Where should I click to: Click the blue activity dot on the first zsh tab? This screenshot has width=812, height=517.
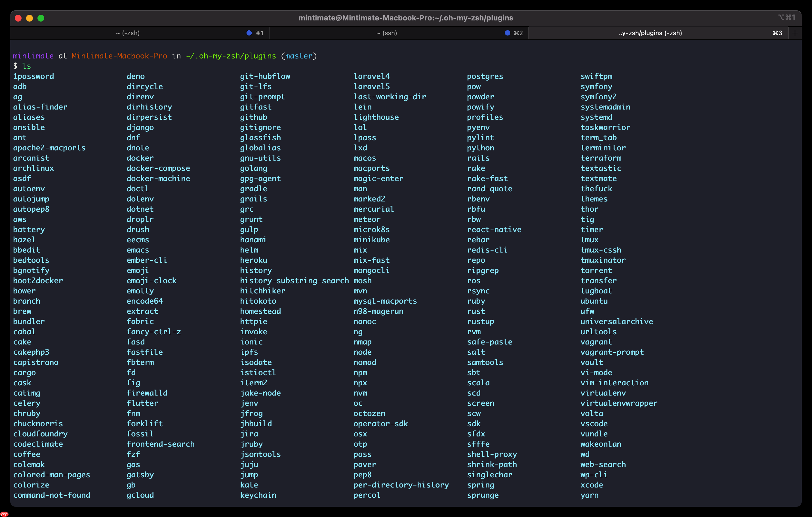coord(249,33)
